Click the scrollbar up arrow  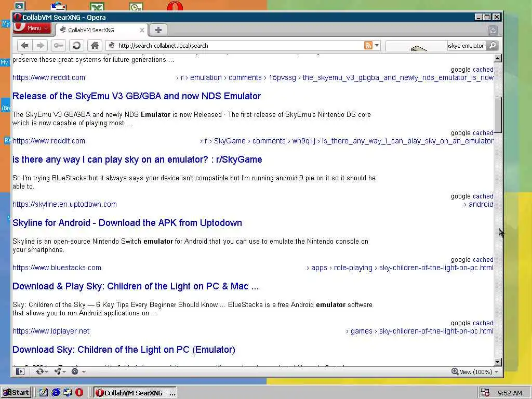pos(497,58)
